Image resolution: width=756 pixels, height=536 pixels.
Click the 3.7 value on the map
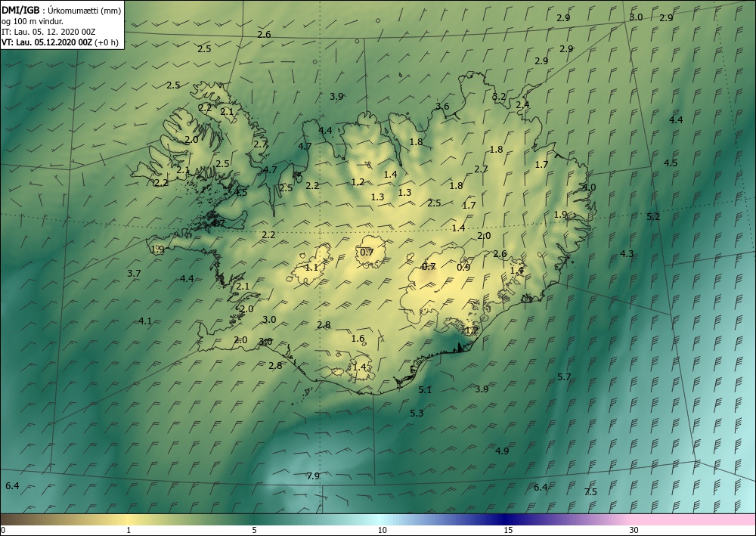point(134,274)
